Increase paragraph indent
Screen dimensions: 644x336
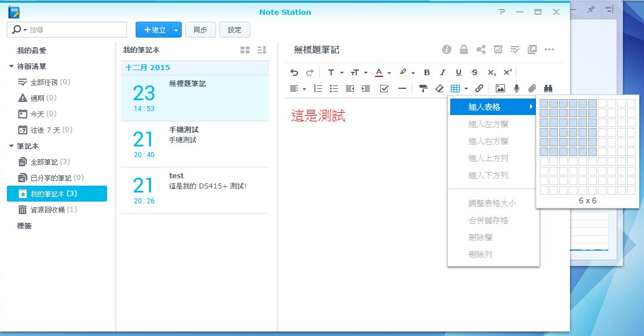tap(365, 89)
